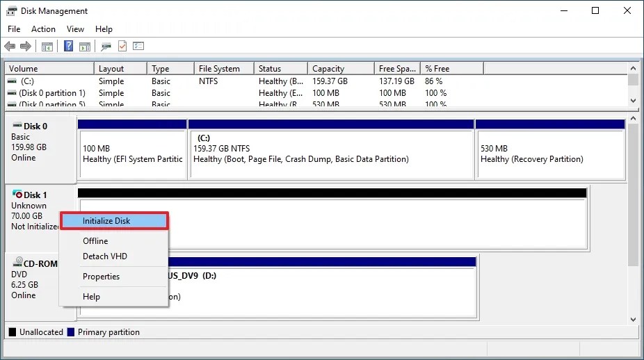Image resolution: width=644 pixels, height=360 pixels.
Task: Click the checklist settings toolbar icon
Action: [x=138, y=46]
